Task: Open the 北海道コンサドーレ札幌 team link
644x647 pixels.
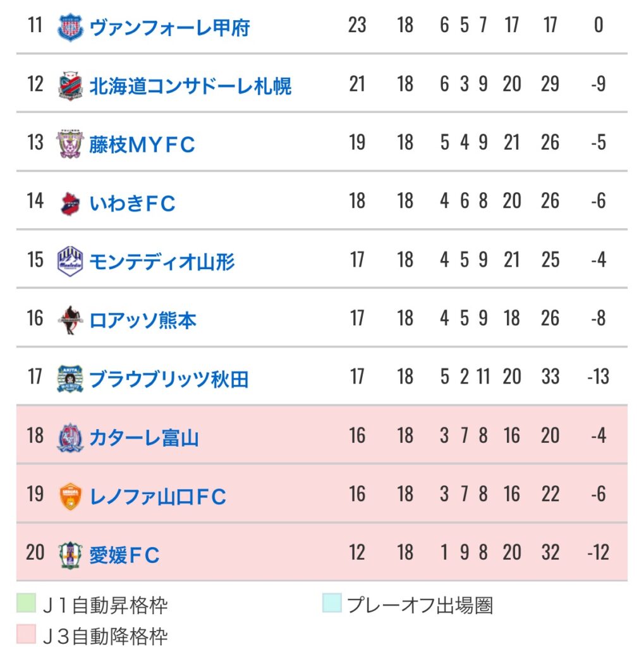Action: [x=190, y=86]
